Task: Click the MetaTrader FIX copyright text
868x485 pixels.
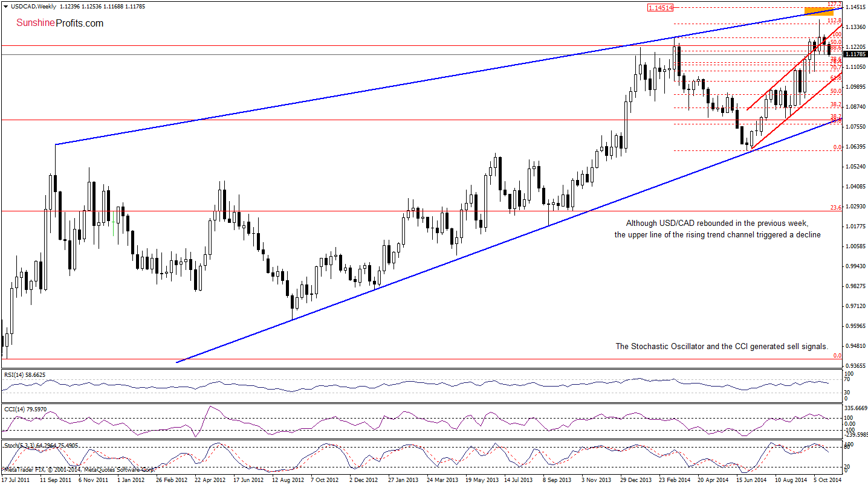Action: click(79, 469)
